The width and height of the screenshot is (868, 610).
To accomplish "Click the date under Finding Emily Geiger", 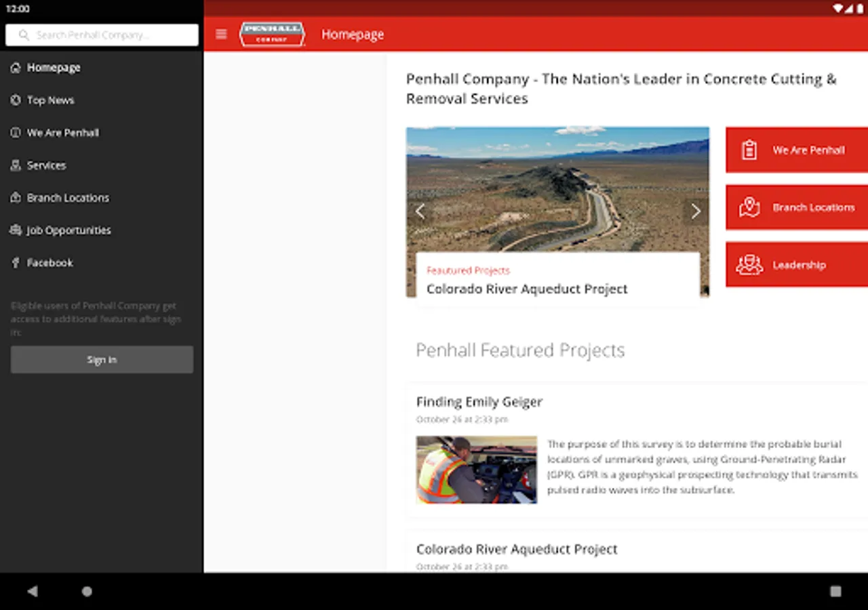I will pos(462,420).
